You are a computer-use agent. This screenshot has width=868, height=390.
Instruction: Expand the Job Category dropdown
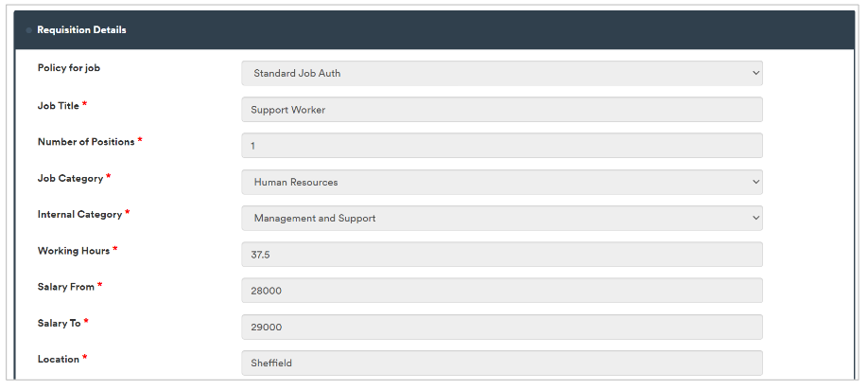(x=501, y=182)
